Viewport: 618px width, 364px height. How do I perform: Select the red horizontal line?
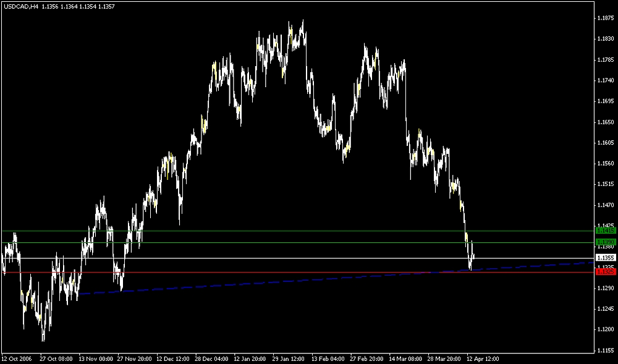(309, 272)
